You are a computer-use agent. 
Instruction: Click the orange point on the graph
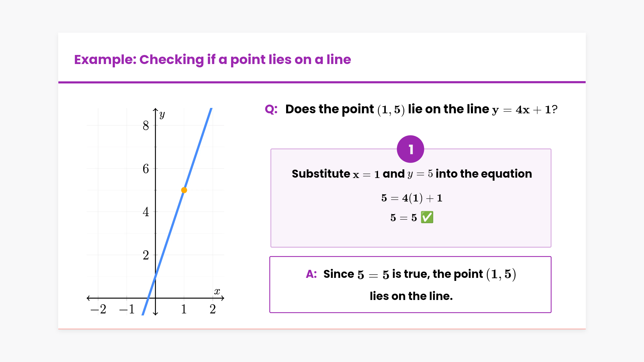click(184, 190)
